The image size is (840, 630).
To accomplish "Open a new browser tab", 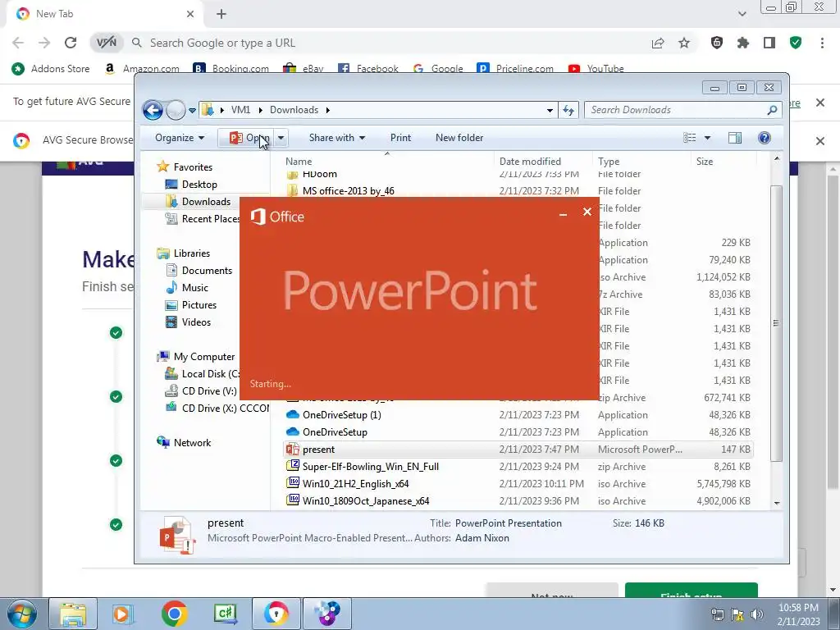I will [x=221, y=14].
